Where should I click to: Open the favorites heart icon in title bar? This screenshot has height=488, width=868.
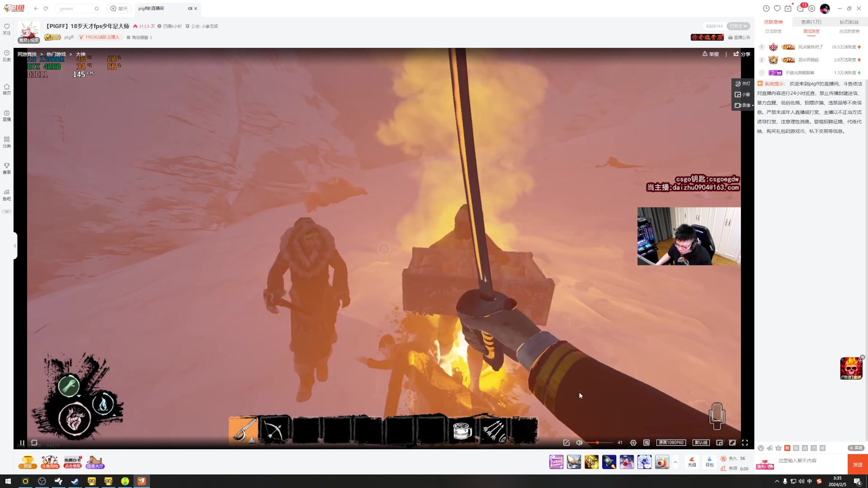[777, 9]
